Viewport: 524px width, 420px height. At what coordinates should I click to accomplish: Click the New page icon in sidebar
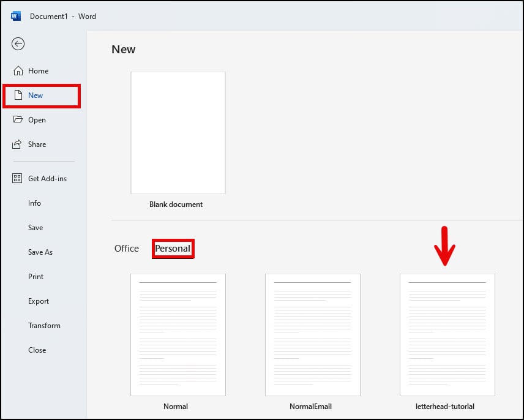(18, 96)
